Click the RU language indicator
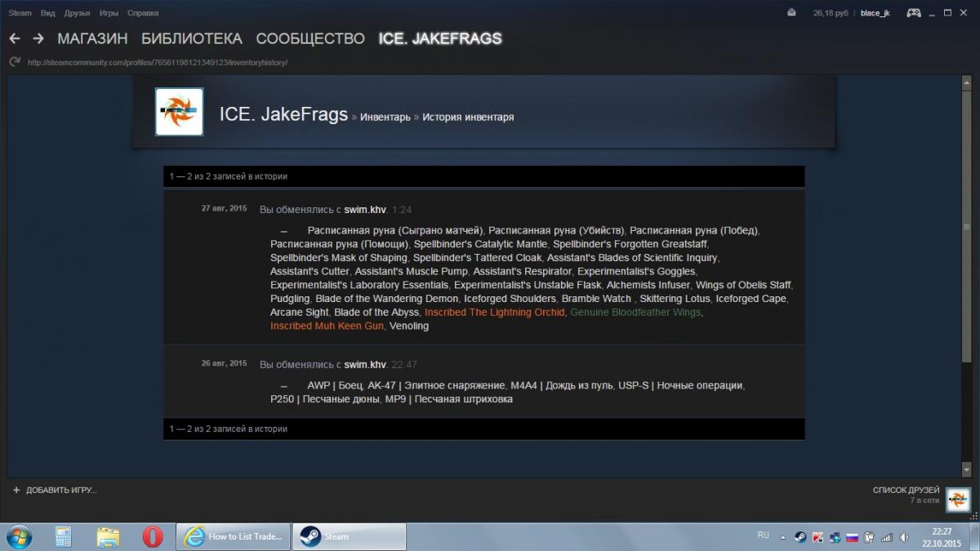The width and height of the screenshot is (980, 551). (763, 535)
